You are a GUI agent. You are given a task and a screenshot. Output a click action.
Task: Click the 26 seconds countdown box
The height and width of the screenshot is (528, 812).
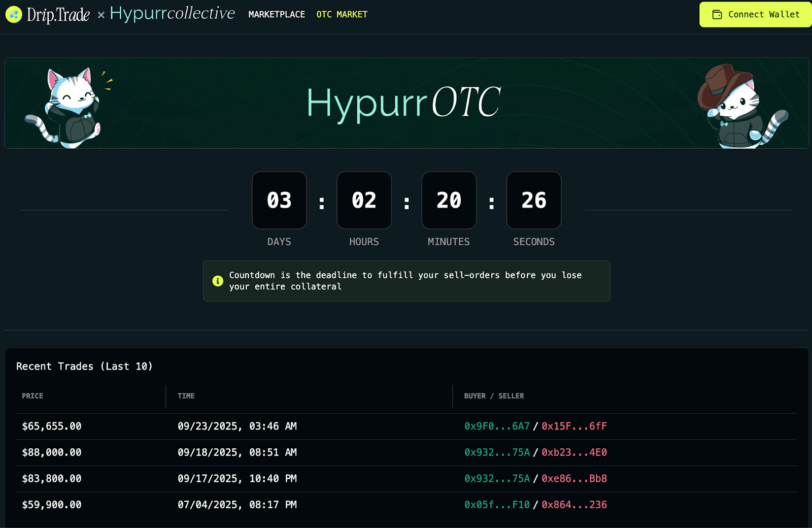pos(534,201)
